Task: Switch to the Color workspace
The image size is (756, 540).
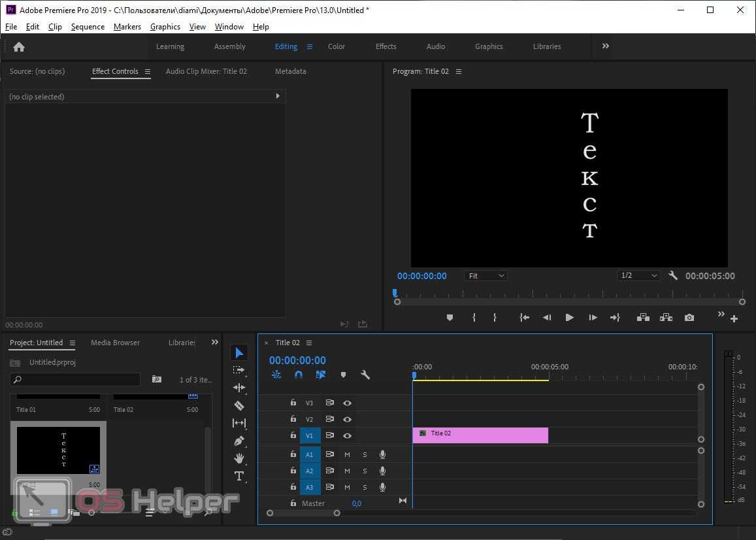Action: click(x=336, y=47)
